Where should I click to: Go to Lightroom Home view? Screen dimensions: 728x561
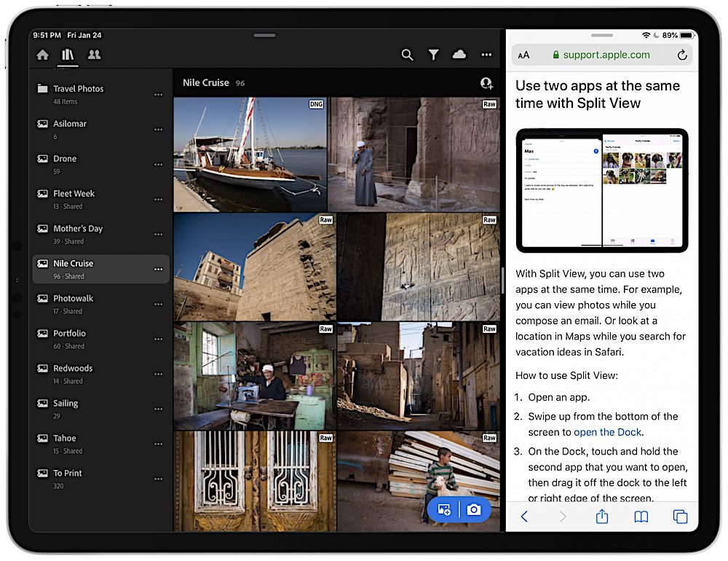(43, 55)
